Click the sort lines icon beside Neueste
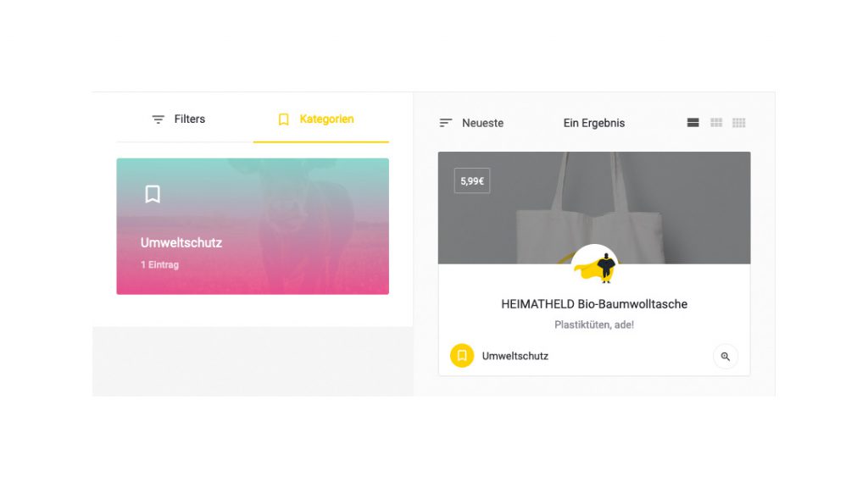 [x=446, y=123]
